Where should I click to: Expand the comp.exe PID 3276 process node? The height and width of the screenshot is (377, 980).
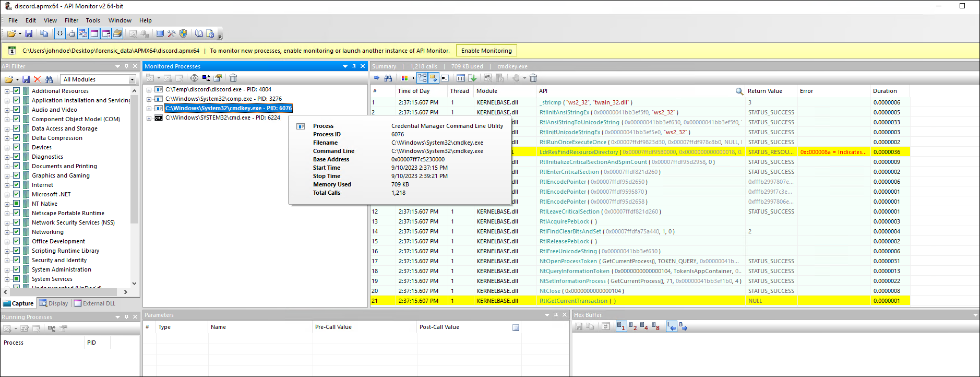[149, 99]
